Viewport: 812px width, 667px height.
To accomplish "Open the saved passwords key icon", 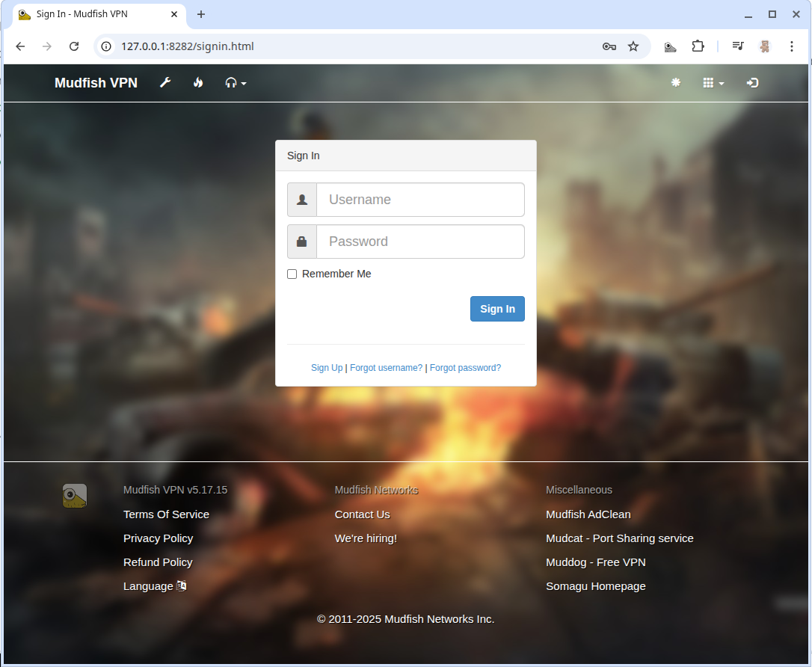I will (609, 46).
